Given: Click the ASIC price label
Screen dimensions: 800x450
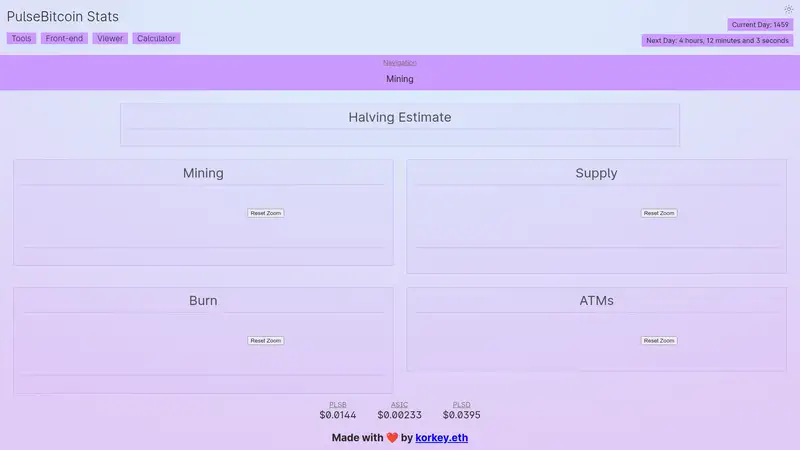Looking at the screenshot, I should [x=399, y=404].
